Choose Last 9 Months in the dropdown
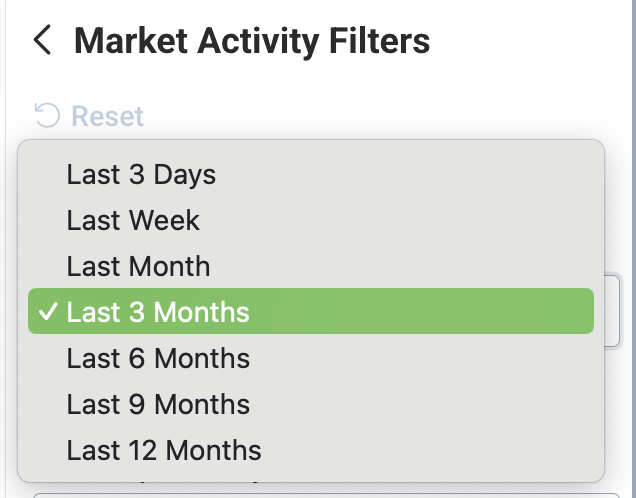The width and height of the screenshot is (636, 498). 311,404
